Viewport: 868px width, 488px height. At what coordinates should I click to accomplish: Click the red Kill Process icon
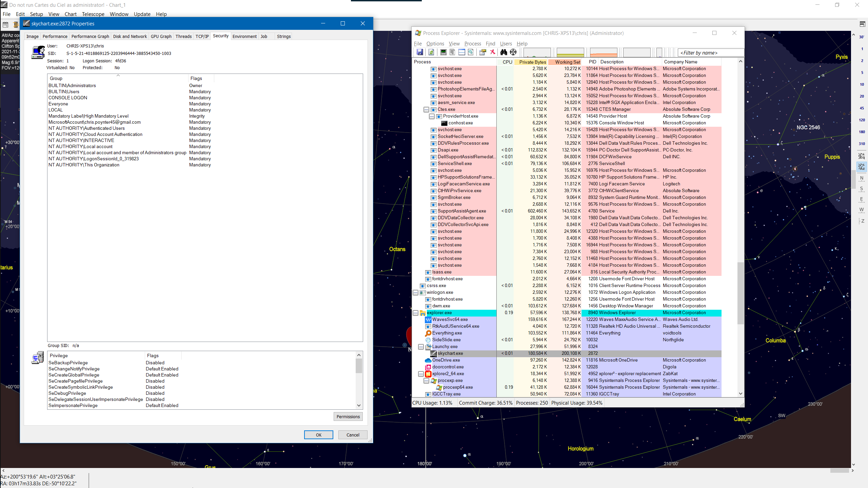(x=493, y=52)
